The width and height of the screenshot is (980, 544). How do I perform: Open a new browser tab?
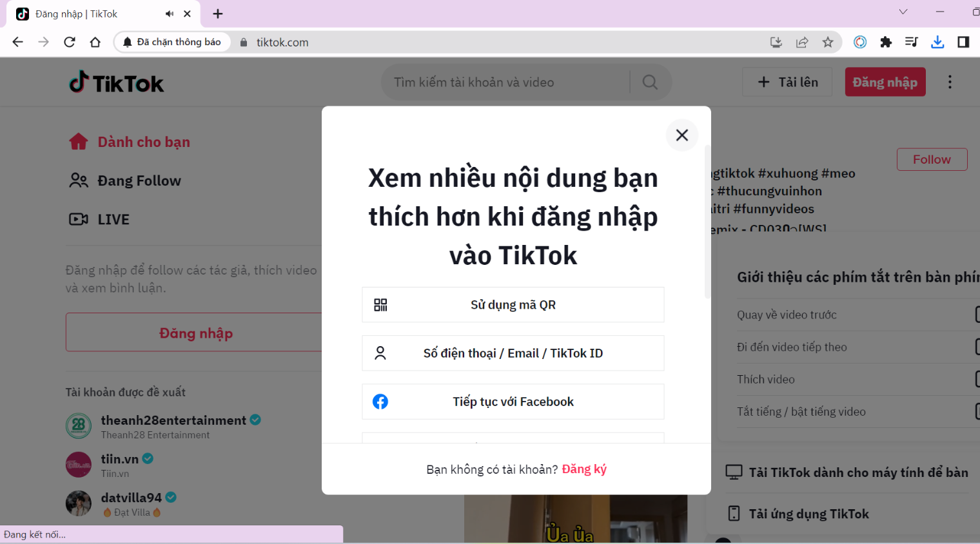218,14
